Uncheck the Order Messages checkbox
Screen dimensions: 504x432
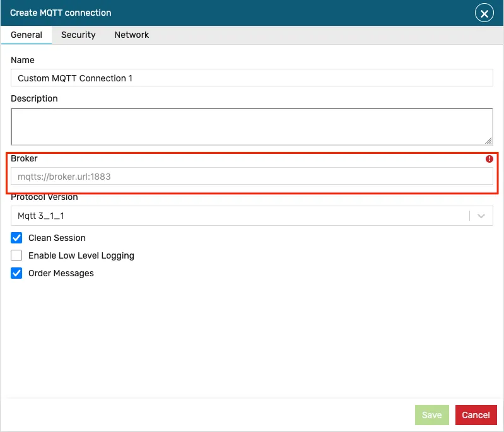click(16, 273)
